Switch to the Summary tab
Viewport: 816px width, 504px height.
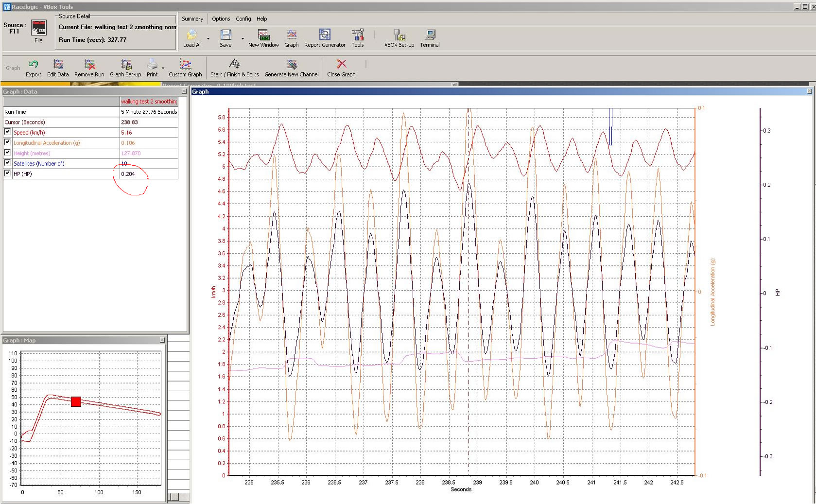click(192, 19)
